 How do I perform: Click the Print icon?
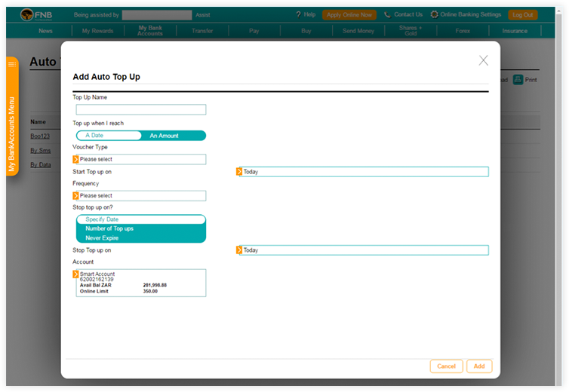518,79
